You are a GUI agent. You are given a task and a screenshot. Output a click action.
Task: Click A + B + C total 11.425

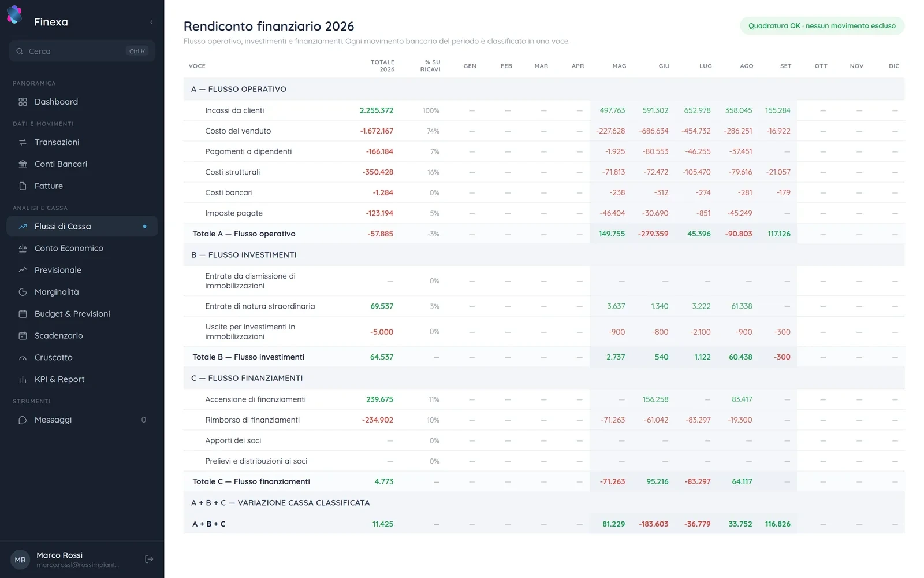(x=383, y=524)
